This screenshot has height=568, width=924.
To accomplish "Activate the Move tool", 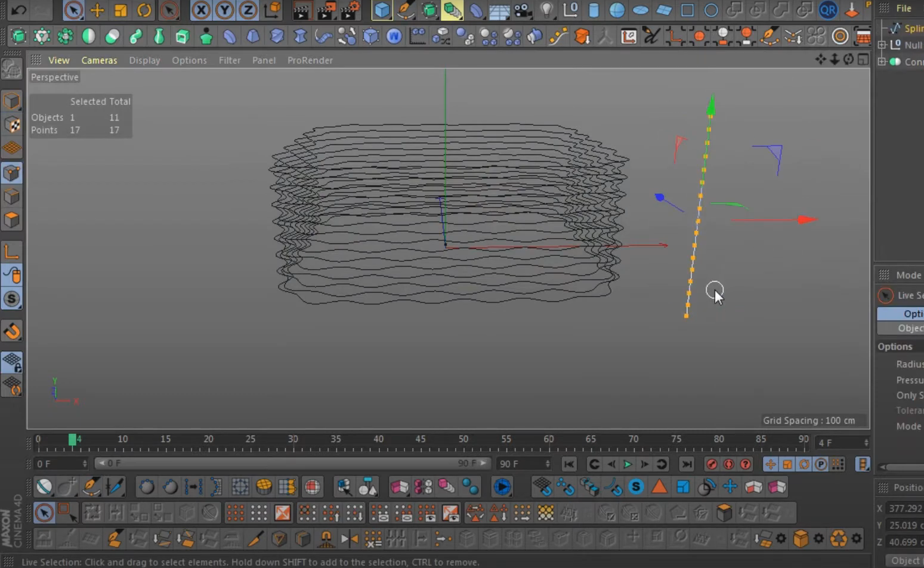I will click(97, 10).
